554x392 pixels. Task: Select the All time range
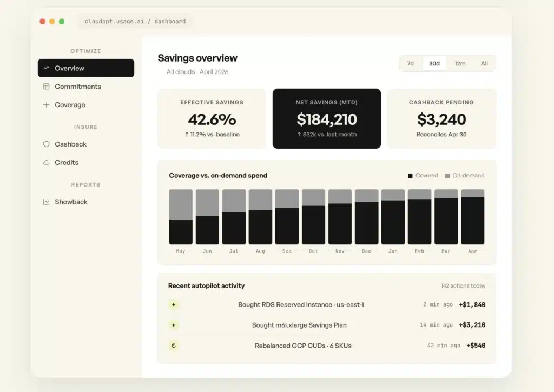pyautogui.click(x=484, y=64)
